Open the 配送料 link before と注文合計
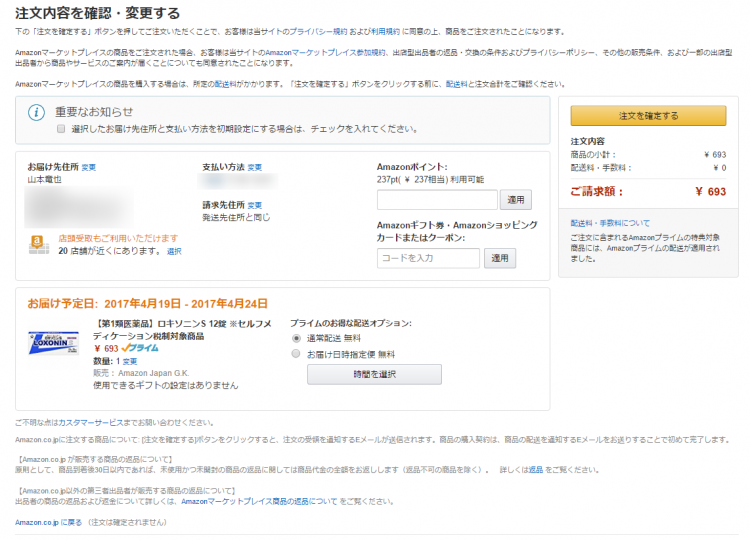The width and height of the screenshot is (750, 540). click(457, 84)
